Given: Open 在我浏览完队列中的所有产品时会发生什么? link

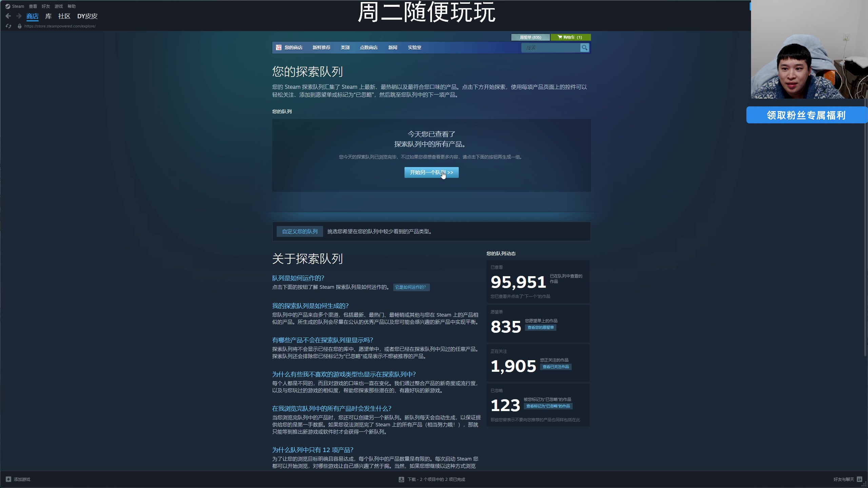Looking at the screenshot, I should 332,409.
